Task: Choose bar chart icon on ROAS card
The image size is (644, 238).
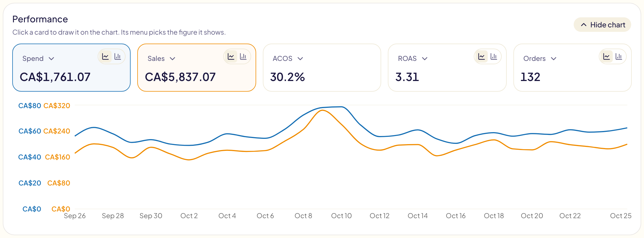Action: coord(494,57)
